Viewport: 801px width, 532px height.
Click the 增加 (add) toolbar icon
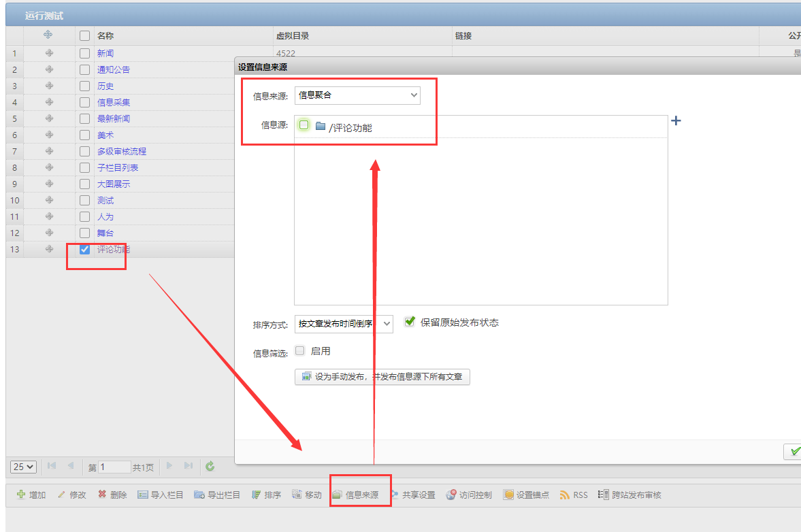click(21, 495)
